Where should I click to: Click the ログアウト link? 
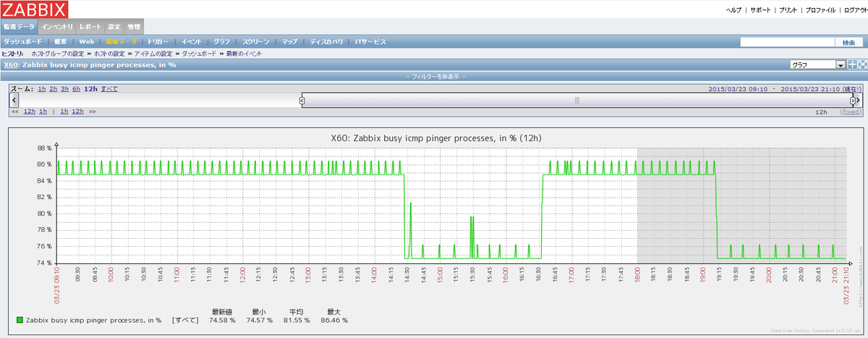[855, 11]
